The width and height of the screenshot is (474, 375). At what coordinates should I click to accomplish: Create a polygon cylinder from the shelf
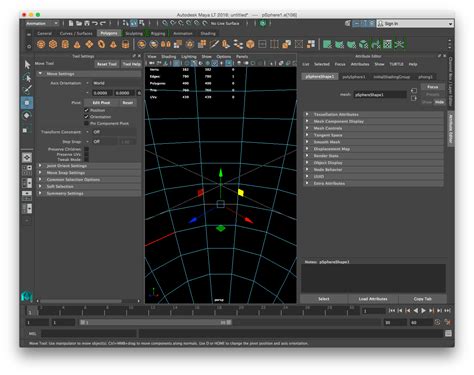pyautogui.click(x=65, y=44)
